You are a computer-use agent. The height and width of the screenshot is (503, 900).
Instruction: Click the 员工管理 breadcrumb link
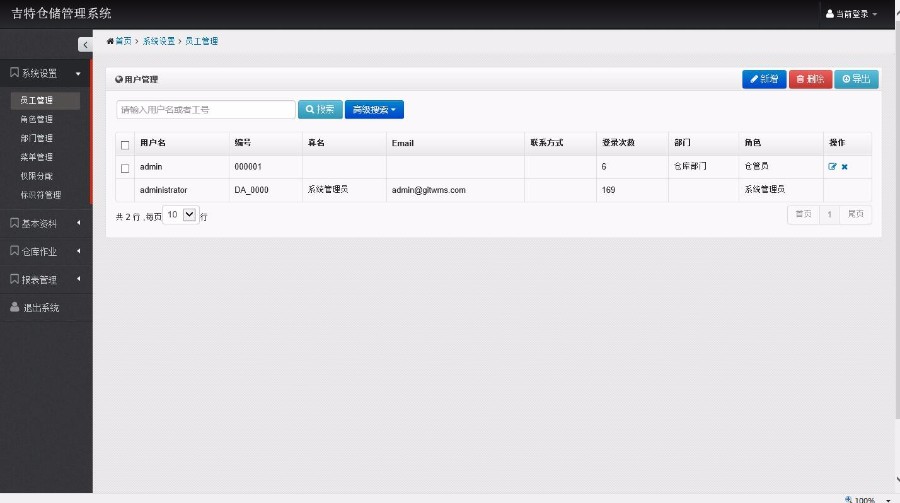click(x=201, y=41)
